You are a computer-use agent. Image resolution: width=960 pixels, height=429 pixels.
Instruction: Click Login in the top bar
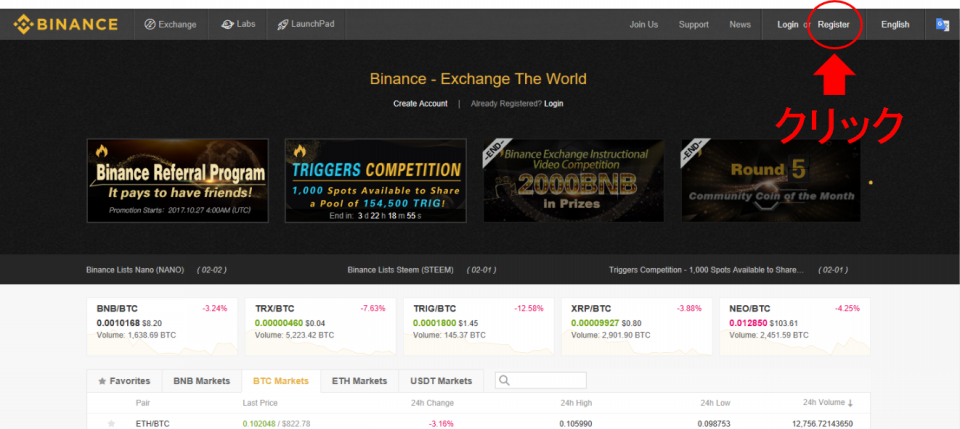(787, 24)
